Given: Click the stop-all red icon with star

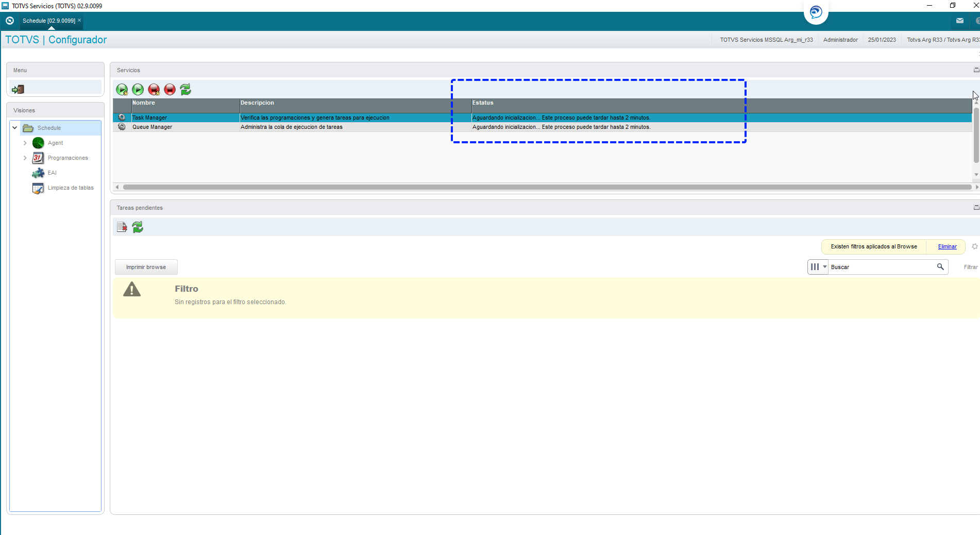Looking at the screenshot, I should [x=154, y=90].
